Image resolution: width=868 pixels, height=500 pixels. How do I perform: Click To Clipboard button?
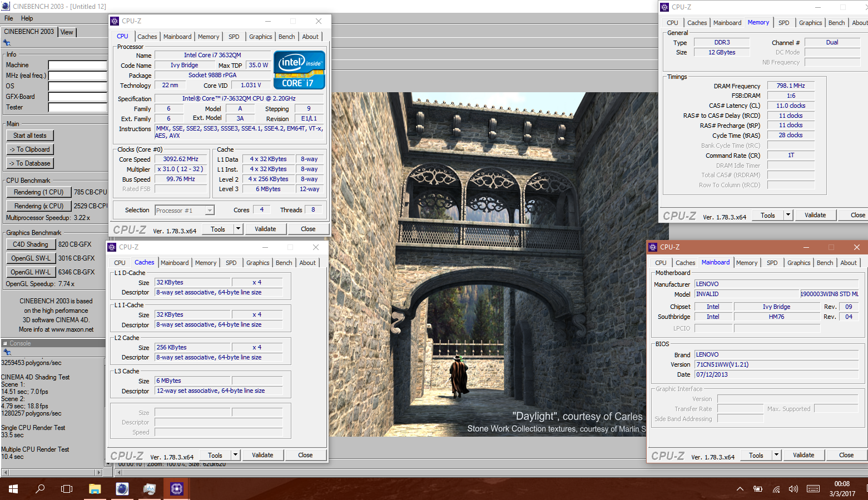click(30, 149)
